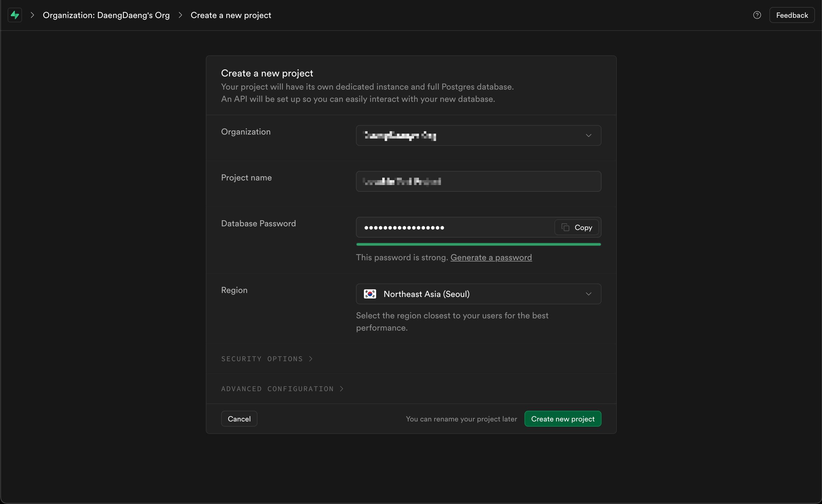
Task: Click the copy icon in password field
Action: point(565,227)
